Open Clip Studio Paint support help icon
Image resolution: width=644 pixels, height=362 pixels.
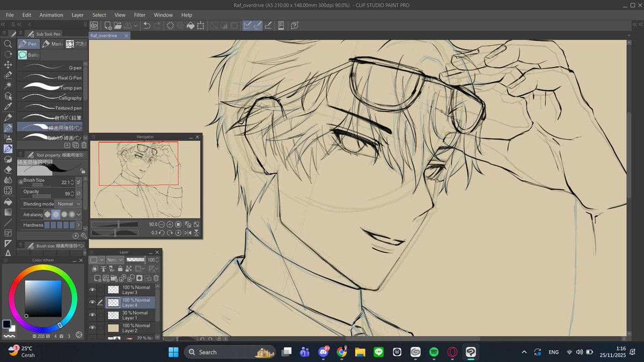point(295,25)
